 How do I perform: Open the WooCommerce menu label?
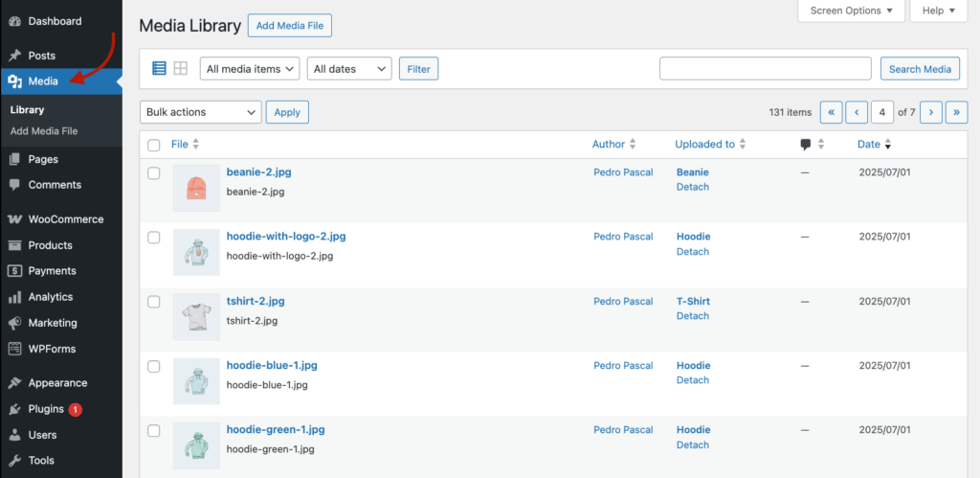(66, 219)
